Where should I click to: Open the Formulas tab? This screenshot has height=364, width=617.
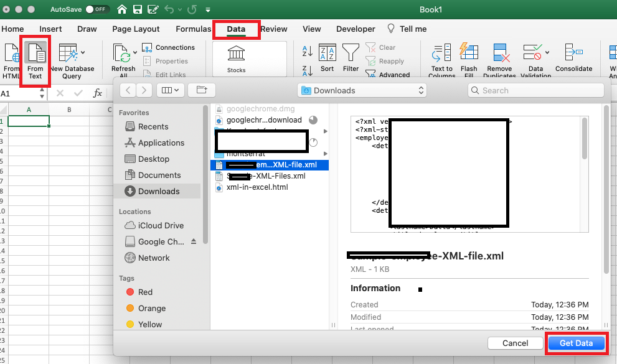click(193, 29)
